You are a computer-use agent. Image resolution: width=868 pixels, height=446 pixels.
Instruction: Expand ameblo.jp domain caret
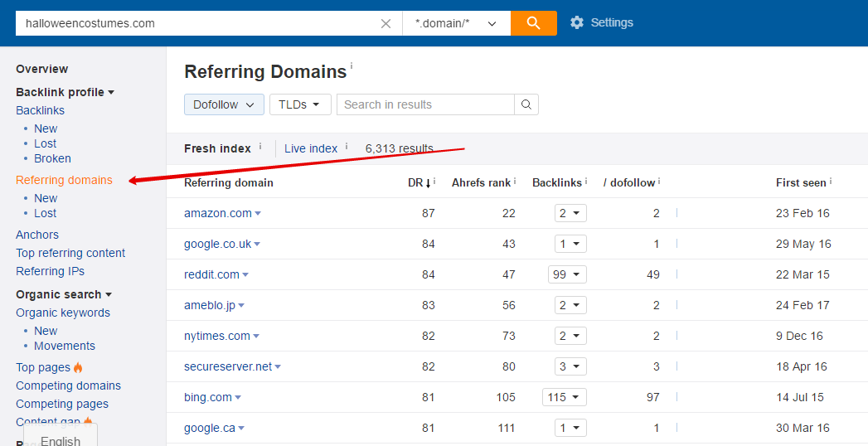(241, 307)
